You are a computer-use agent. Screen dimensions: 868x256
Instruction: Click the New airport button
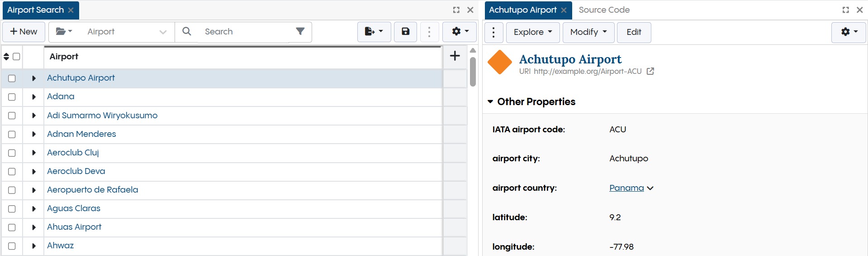click(x=24, y=32)
